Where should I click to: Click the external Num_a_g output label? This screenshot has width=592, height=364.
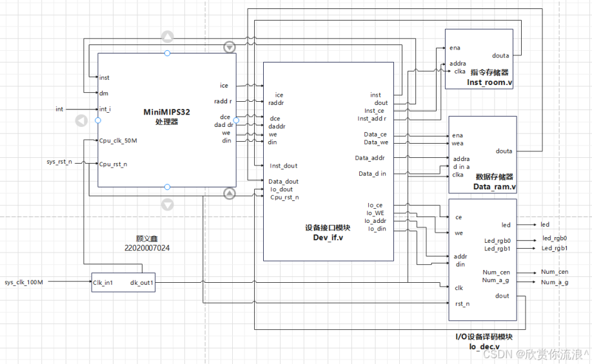point(555,282)
